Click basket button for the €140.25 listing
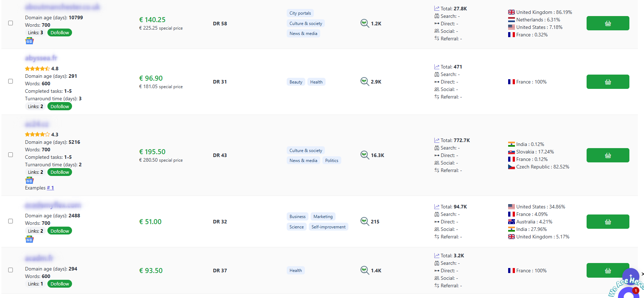This screenshot has height=298, width=644. [608, 23]
